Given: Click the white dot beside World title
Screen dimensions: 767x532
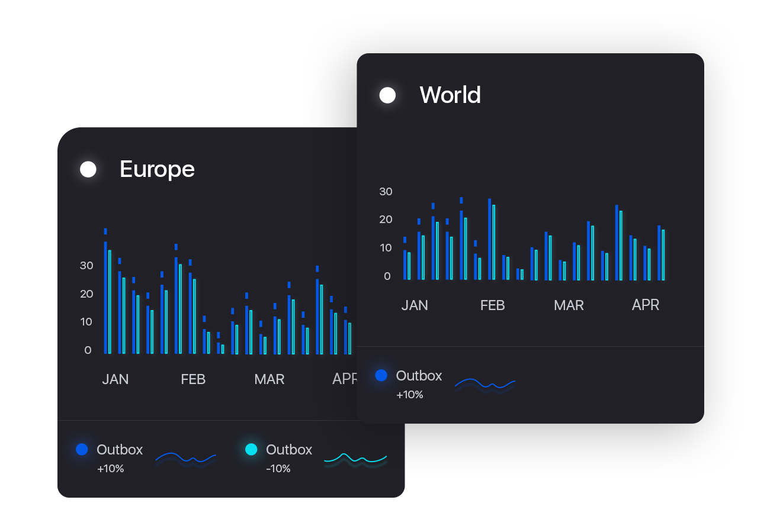Looking at the screenshot, I should [x=387, y=95].
